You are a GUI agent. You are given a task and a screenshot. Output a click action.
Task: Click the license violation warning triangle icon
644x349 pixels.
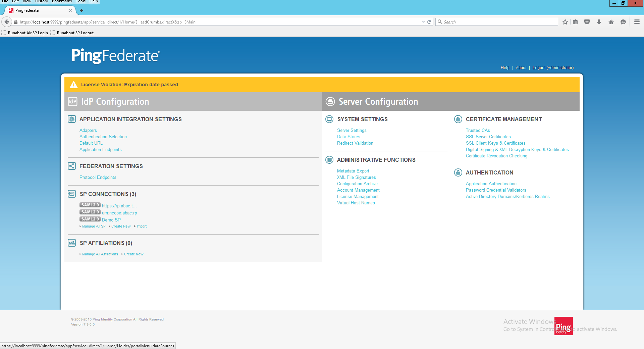73,85
